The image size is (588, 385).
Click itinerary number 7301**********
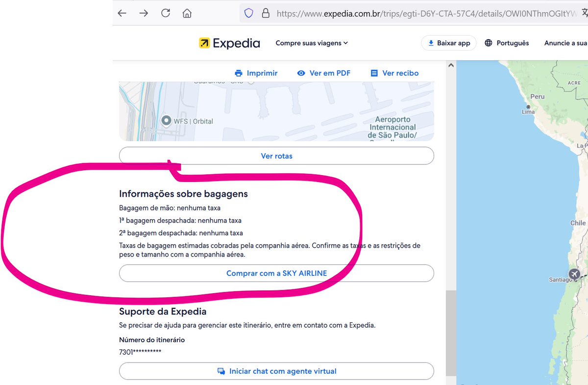point(140,352)
